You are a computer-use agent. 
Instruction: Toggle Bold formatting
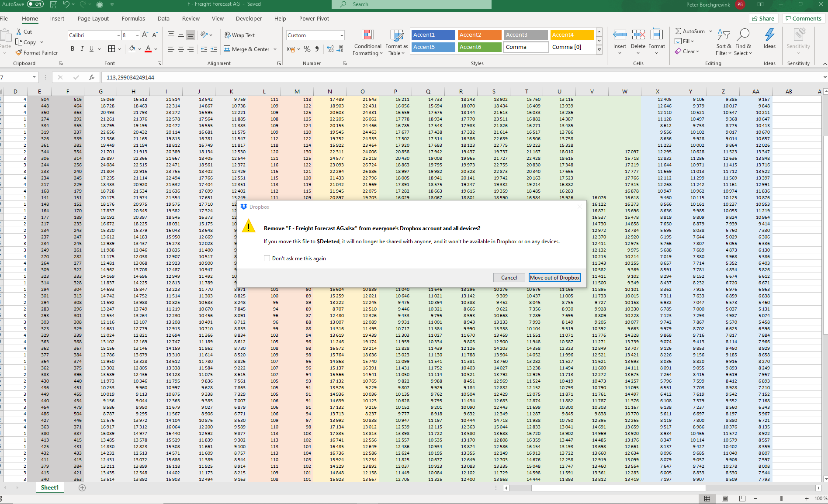[x=73, y=48]
